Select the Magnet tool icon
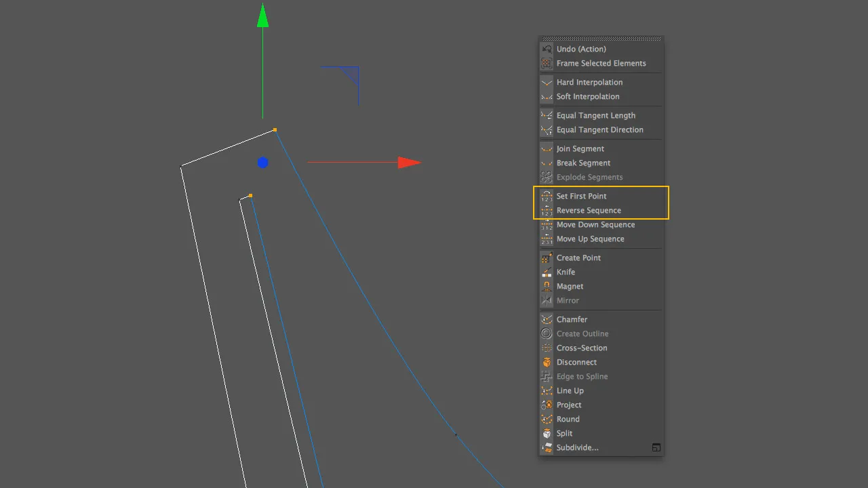 point(547,286)
